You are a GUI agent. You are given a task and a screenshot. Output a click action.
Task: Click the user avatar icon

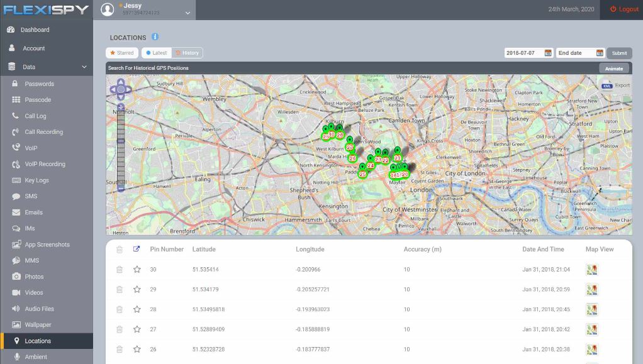(108, 9)
